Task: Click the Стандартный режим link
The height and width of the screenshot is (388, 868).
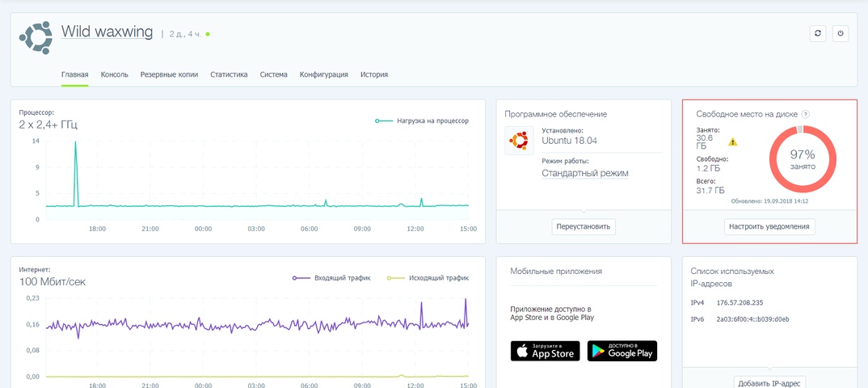Action: (x=584, y=173)
